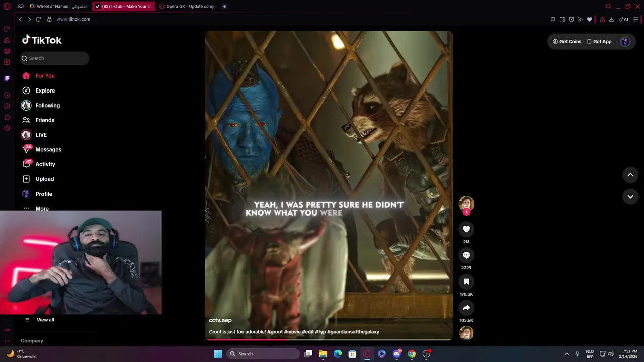
Task: Open Google Chrome from taskbar
Action: click(x=412, y=354)
